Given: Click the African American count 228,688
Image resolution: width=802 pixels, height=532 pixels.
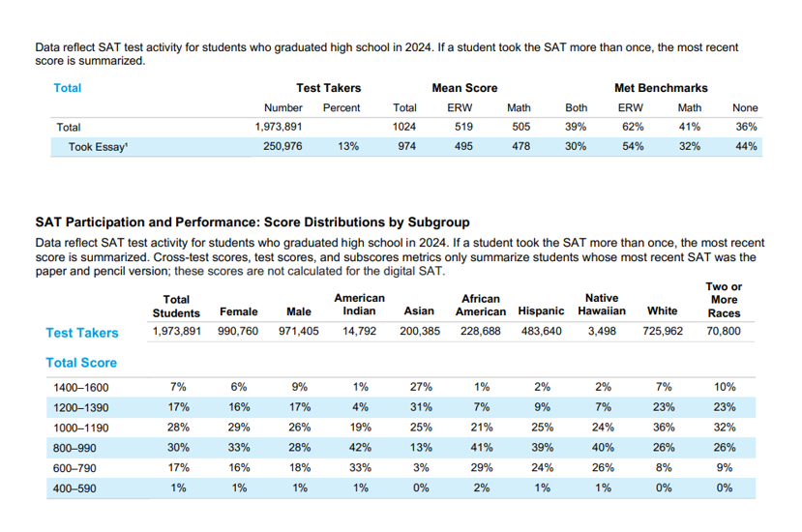Looking at the screenshot, I should (480, 332).
